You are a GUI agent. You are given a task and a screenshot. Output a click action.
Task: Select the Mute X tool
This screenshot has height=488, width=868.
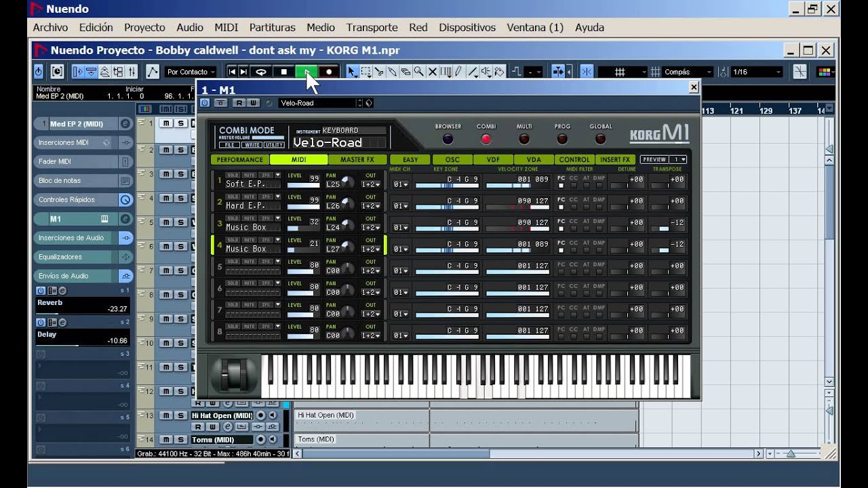[x=432, y=71]
